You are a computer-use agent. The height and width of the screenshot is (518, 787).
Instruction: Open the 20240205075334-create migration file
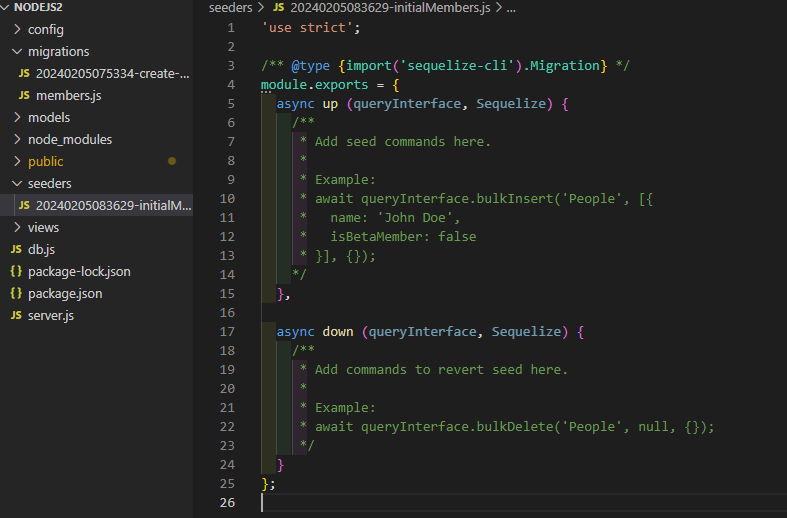click(x=112, y=73)
